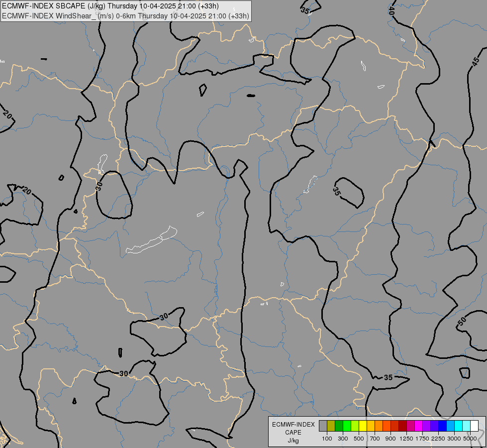Click the amber swatch left of 700
The image size is (487, 448).
371,426
